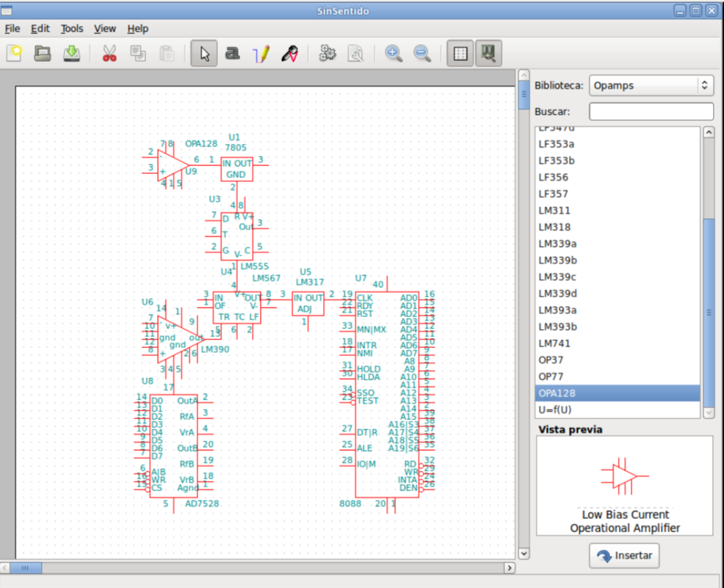Click canvas vertical scroll up arrow

(x=524, y=75)
